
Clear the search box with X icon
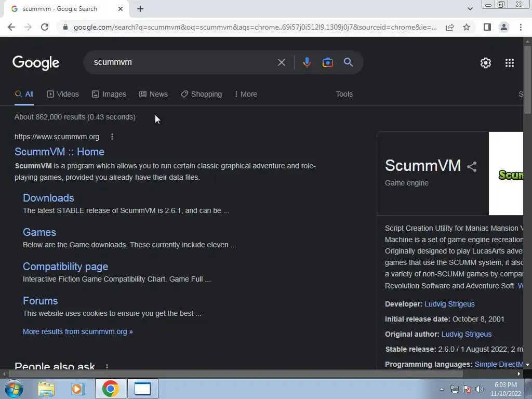281,62
